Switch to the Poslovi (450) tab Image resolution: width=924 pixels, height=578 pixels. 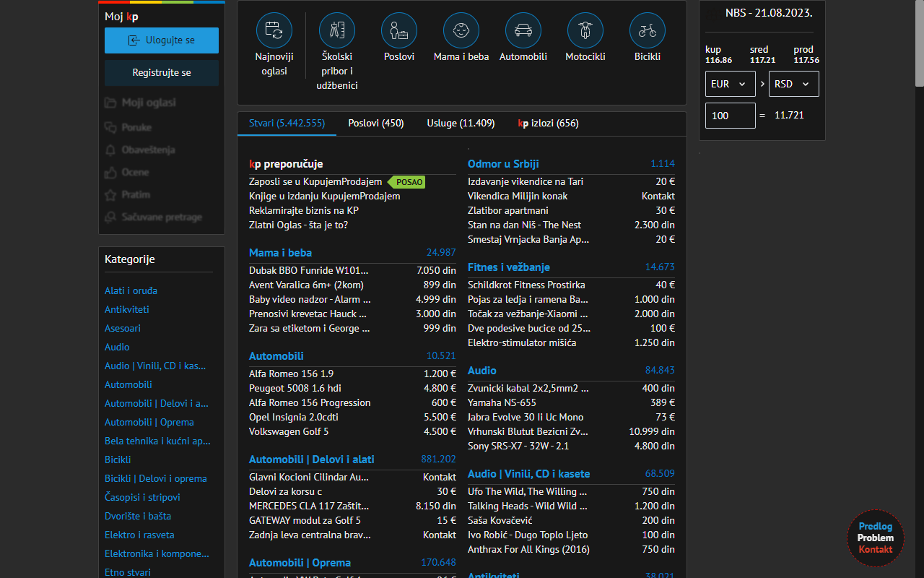coord(376,123)
